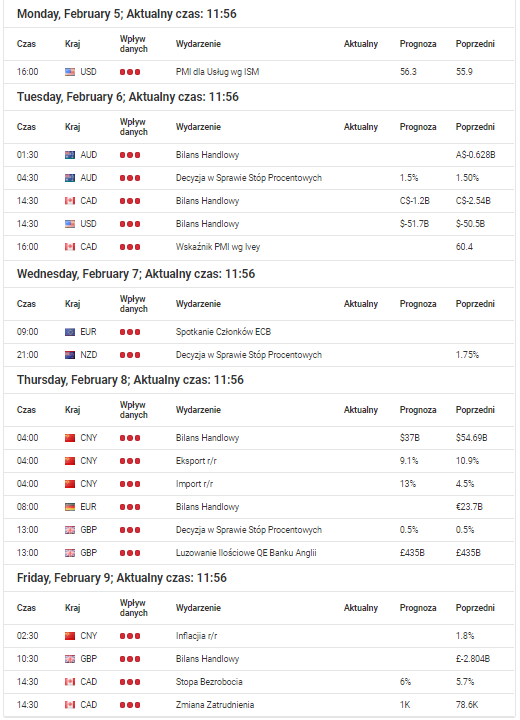
Task: Click the GBP flag for Luzowanie Ilościowe QE
Action: tap(70, 553)
